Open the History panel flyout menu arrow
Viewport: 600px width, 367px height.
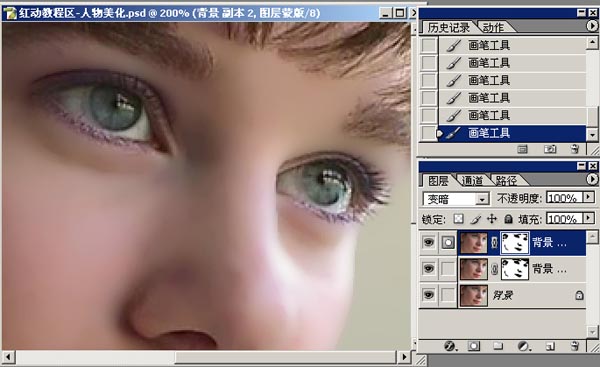click(x=592, y=26)
